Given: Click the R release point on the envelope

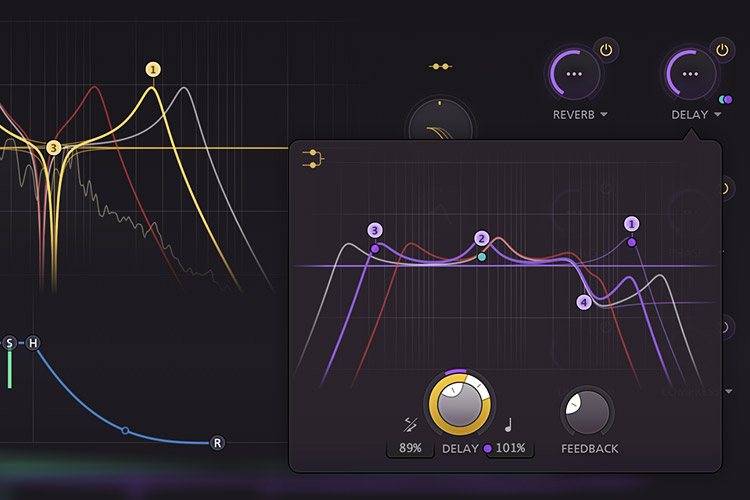Looking at the screenshot, I should pyautogui.click(x=217, y=442).
